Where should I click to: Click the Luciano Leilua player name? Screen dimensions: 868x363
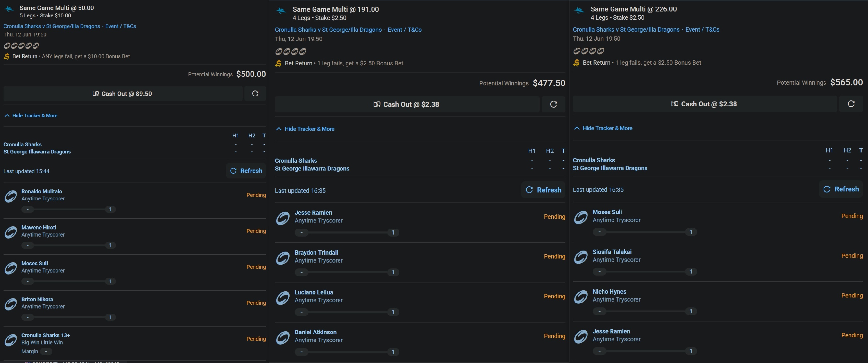click(314, 292)
